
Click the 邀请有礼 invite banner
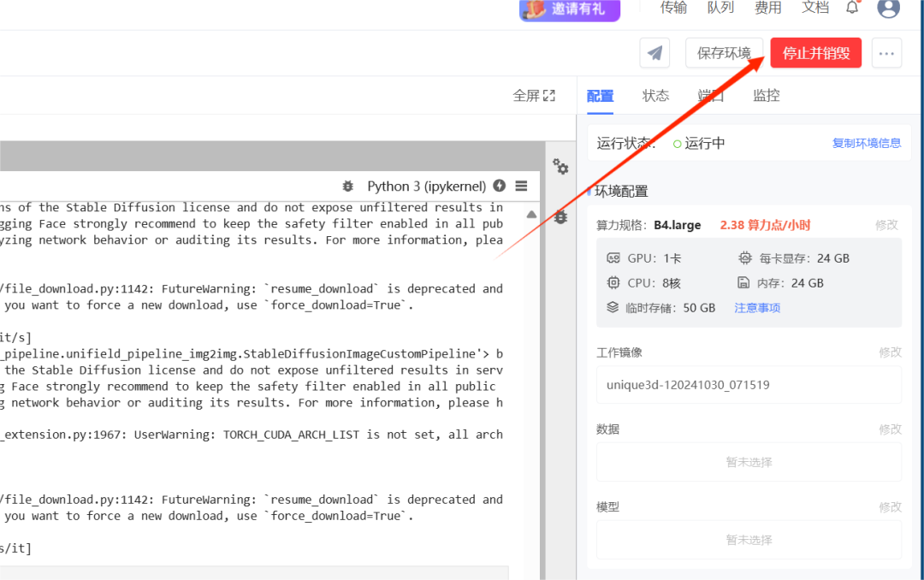click(570, 9)
